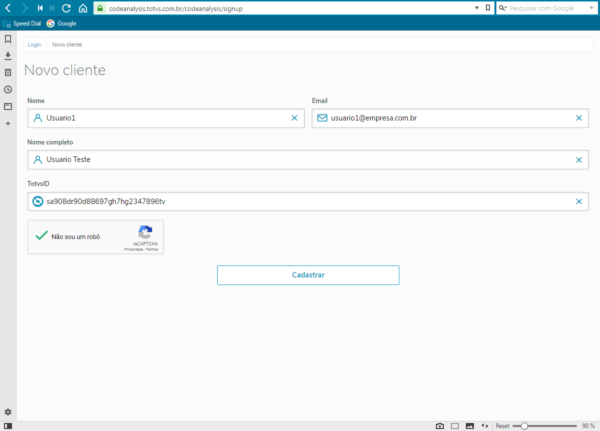Open the Google bookmark in bookmarks bar

61,23
